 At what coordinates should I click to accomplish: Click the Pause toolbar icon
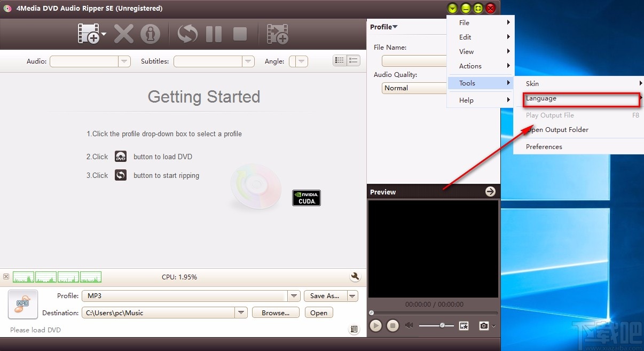click(214, 34)
